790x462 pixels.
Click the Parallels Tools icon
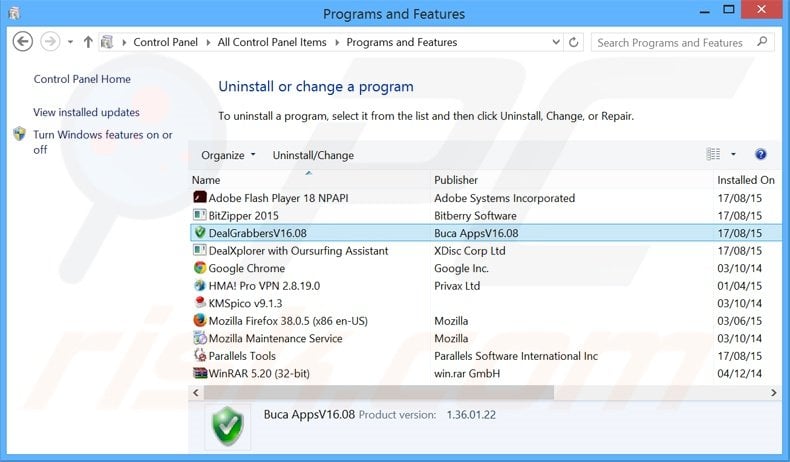(x=200, y=356)
